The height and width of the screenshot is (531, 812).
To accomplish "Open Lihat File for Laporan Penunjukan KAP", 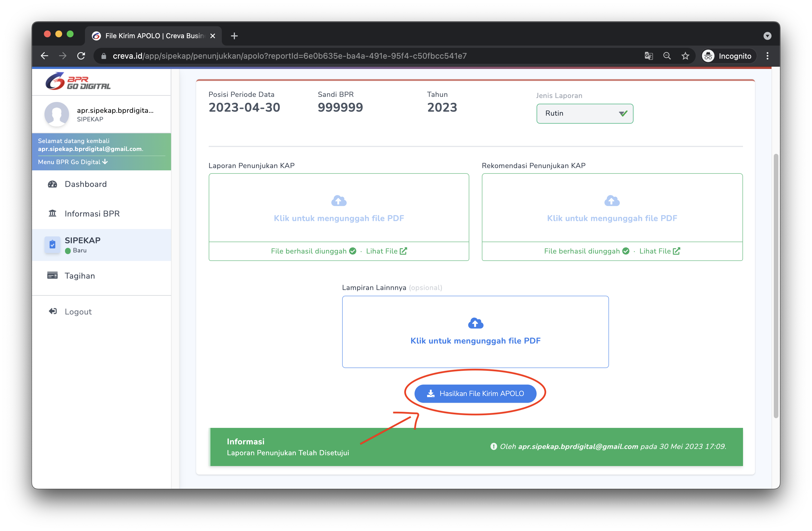I will tap(386, 251).
